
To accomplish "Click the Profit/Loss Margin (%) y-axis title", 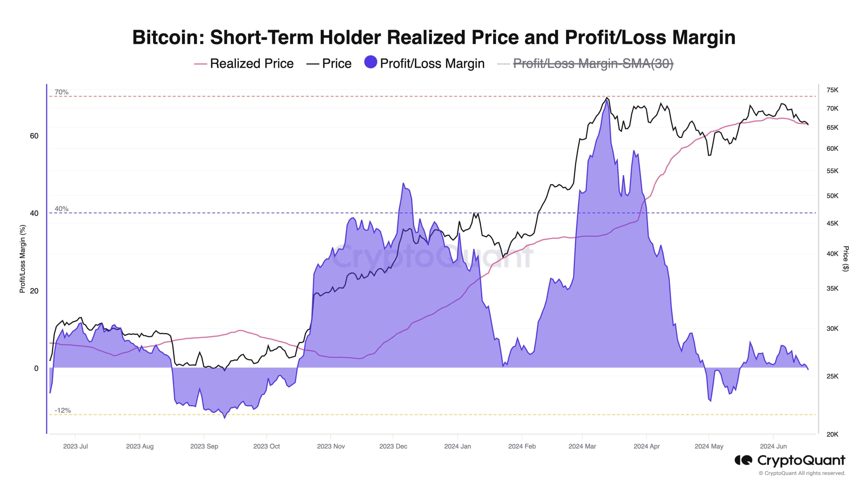I will [22, 259].
